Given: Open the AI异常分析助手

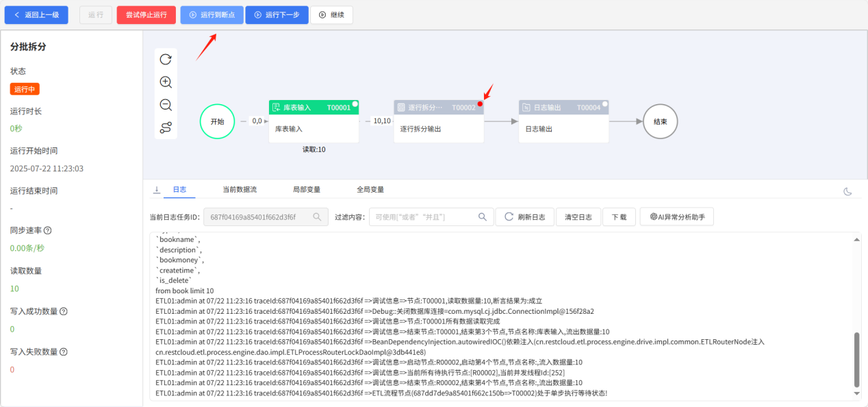Looking at the screenshot, I should (677, 217).
